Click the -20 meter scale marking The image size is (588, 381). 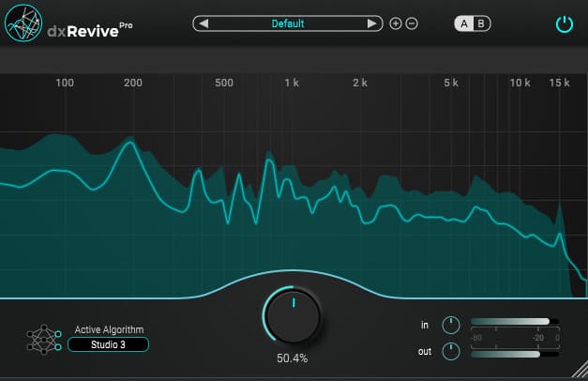(538, 338)
